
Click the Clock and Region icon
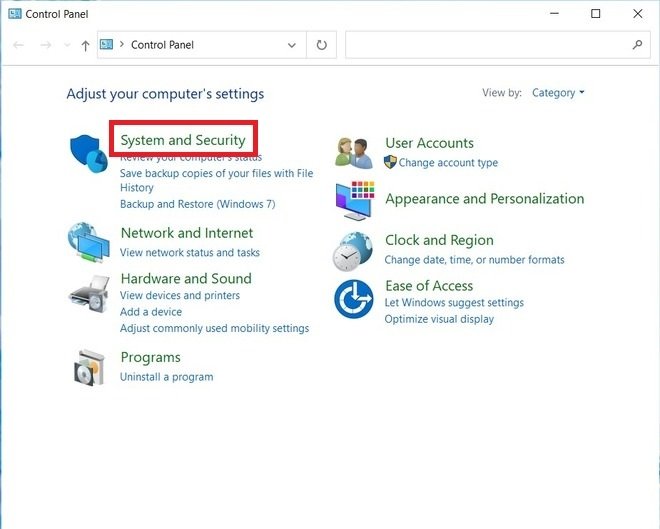click(353, 251)
